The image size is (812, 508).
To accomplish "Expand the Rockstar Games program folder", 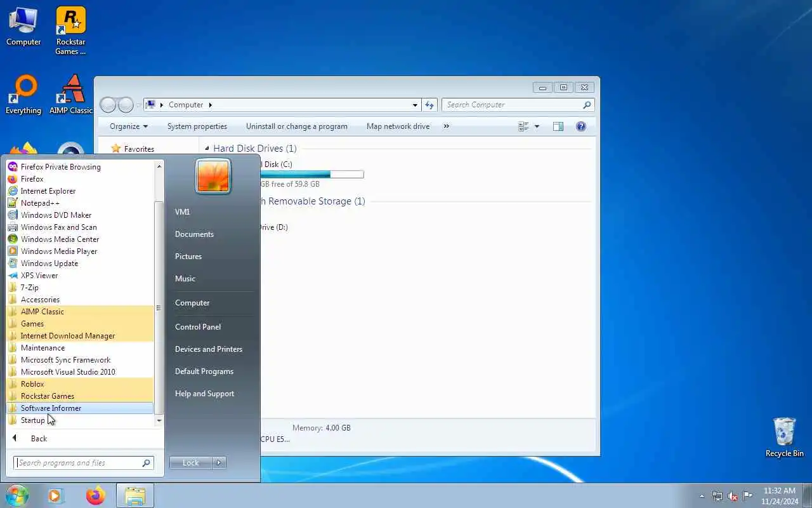I will (80, 396).
